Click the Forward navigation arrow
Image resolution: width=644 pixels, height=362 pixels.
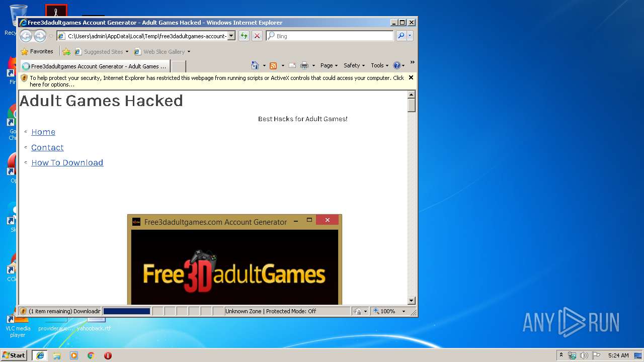40,36
